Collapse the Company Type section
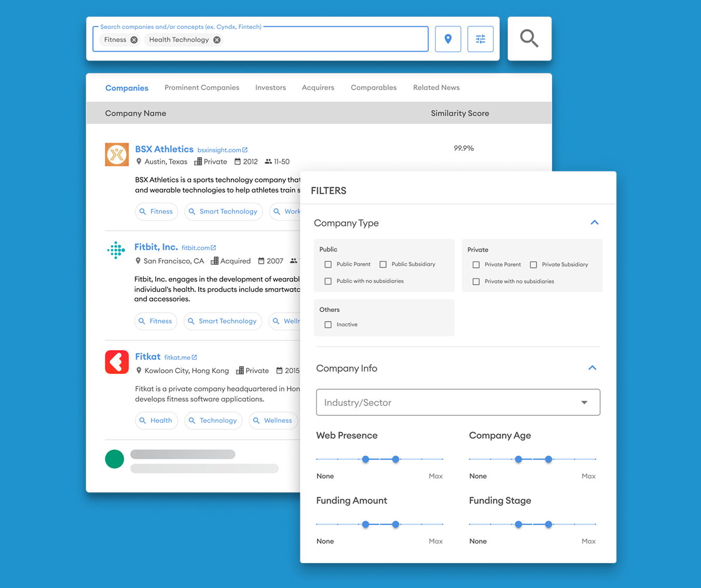The image size is (701, 588). [595, 222]
